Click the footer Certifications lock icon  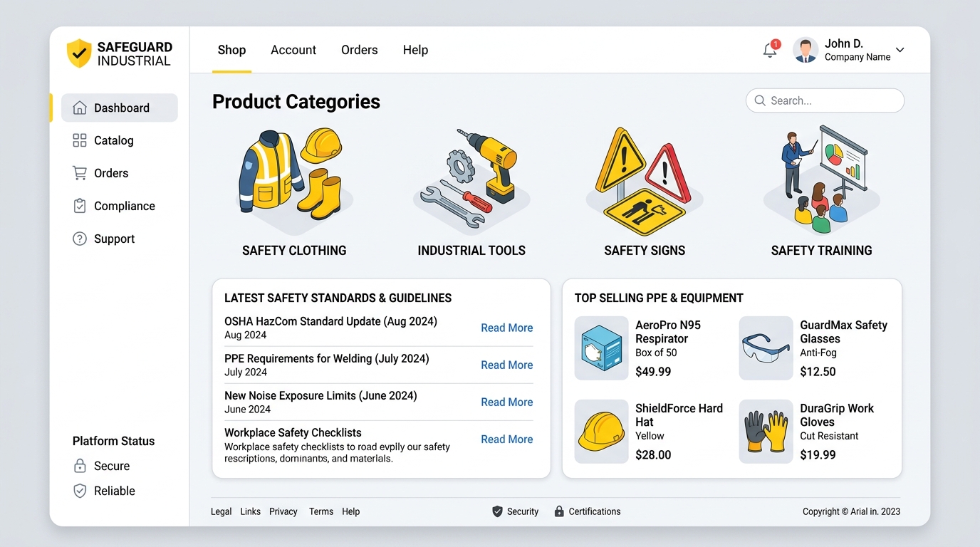(559, 511)
